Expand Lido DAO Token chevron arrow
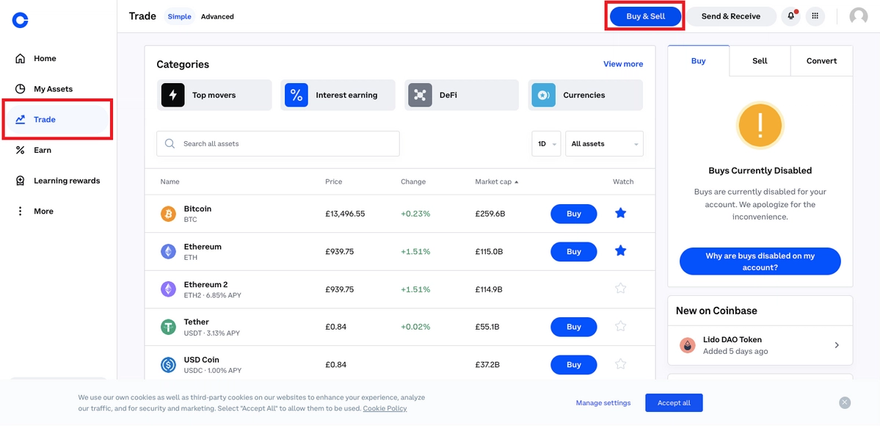 (837, 345)
